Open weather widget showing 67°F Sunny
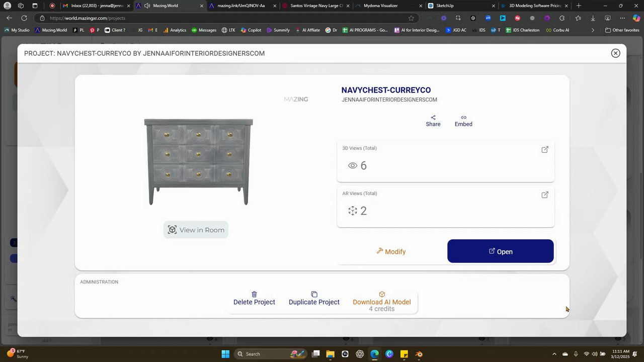This screenshot has height=362, width=644. (17, 354)
